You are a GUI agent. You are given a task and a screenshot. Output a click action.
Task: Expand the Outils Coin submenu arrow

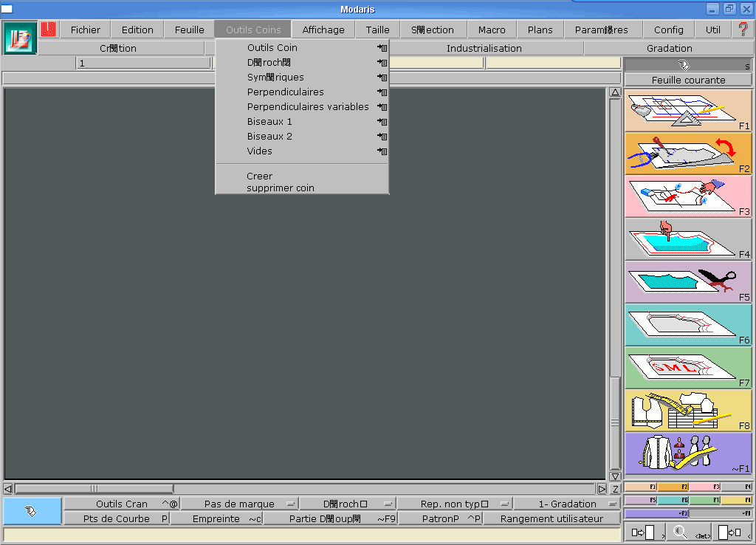coord(382,48)
